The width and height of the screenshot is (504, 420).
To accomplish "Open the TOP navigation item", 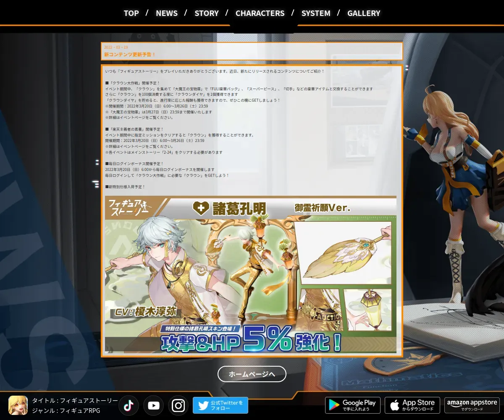I will [131, 13].
